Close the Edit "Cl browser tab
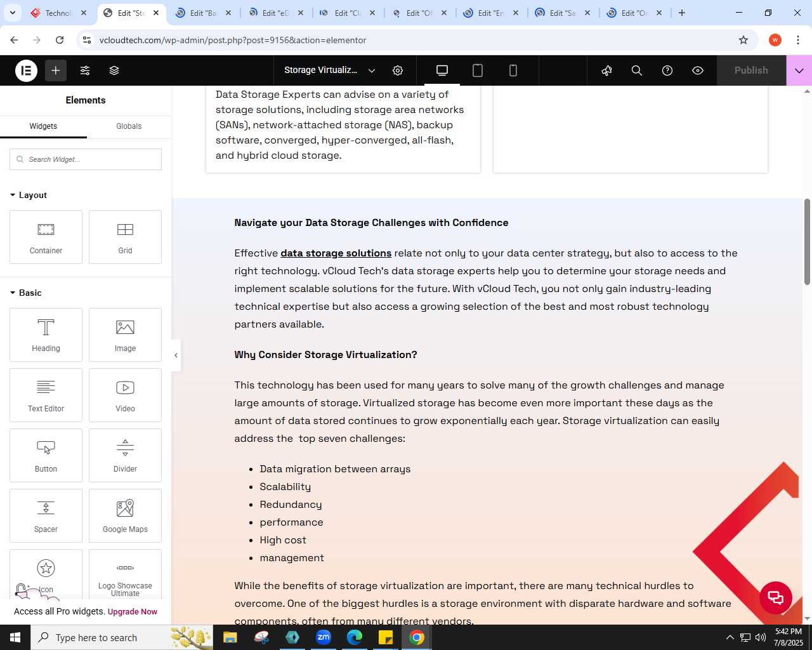 coord(372,13)
